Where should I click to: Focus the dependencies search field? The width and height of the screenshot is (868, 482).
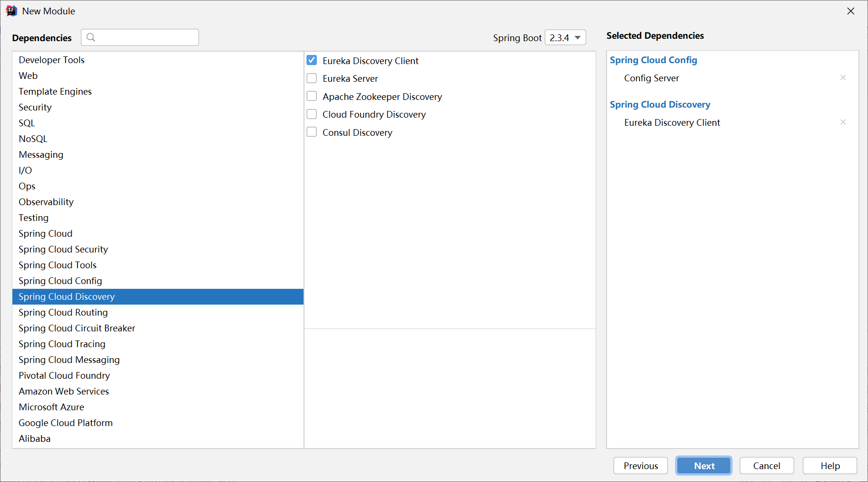tap(140, 37)
